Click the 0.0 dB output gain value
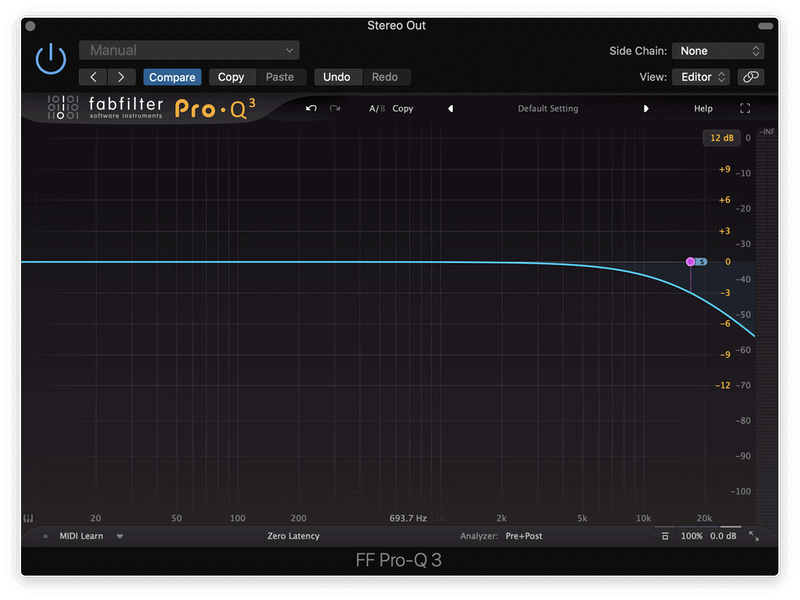The width and height of the screenshot is (800, 600). pos(723,536)
